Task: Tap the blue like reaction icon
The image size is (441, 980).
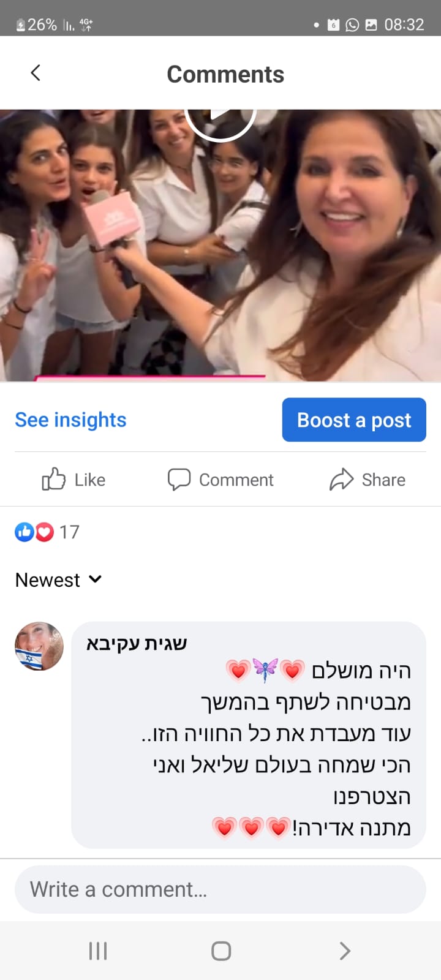Action: point(24,532)
